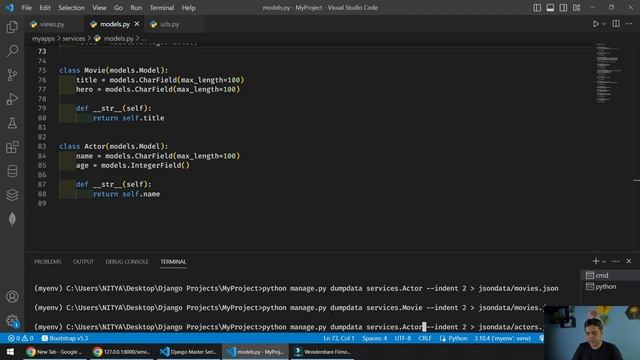This screenshot has height=360, width=640.
Task: Switch to Wondershare Filmora taskbar item
Action: 322,352
